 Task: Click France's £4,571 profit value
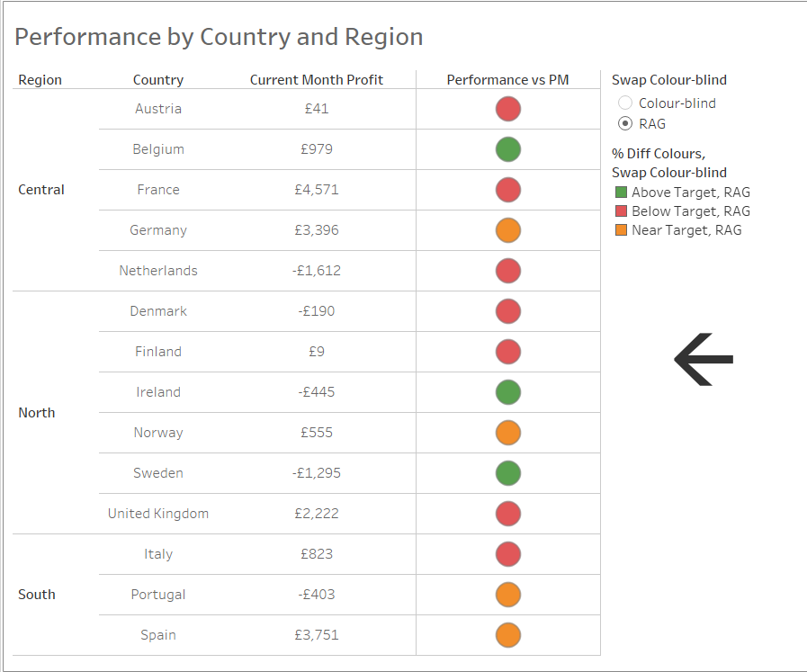coord(317,190)
